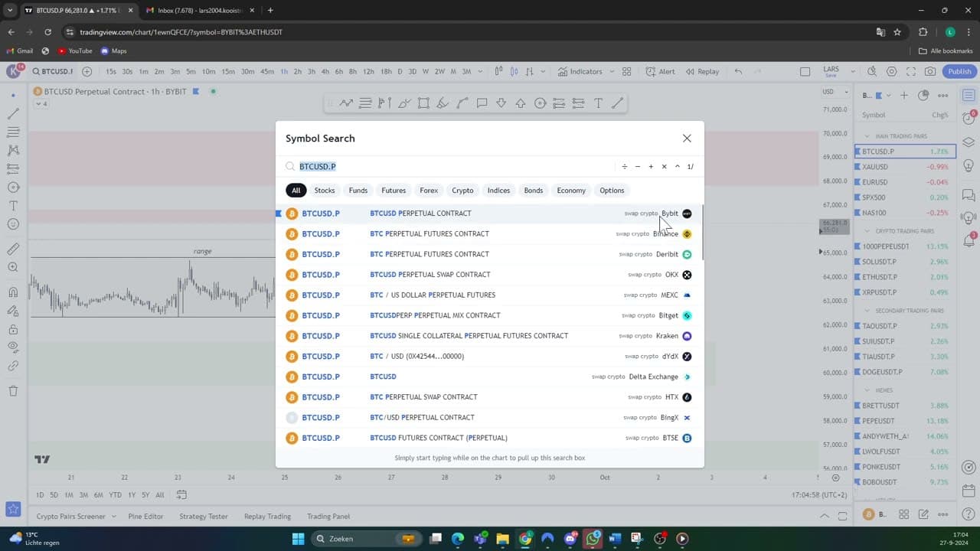
Task: Select the Crypto filter chip
Action: point(462,191)
